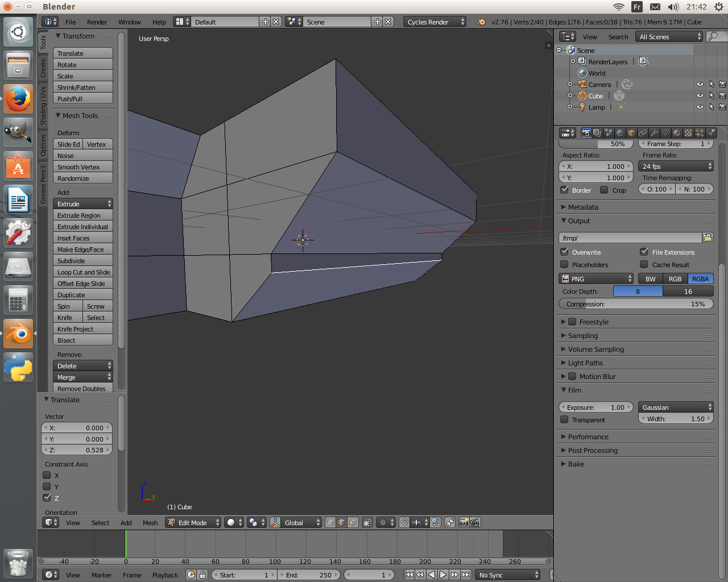
Task: Toggle the Overwrite checkbox
Action: (565, 252)
